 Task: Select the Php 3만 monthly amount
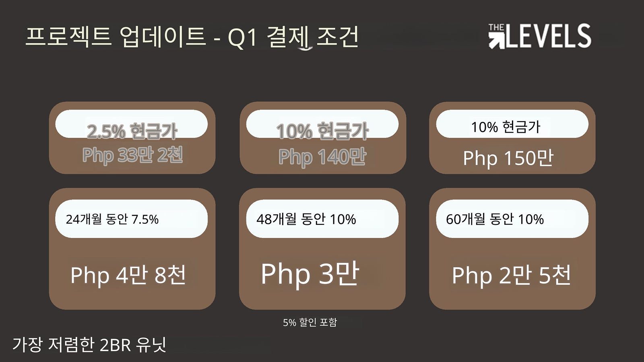click(x=310, y=274)
